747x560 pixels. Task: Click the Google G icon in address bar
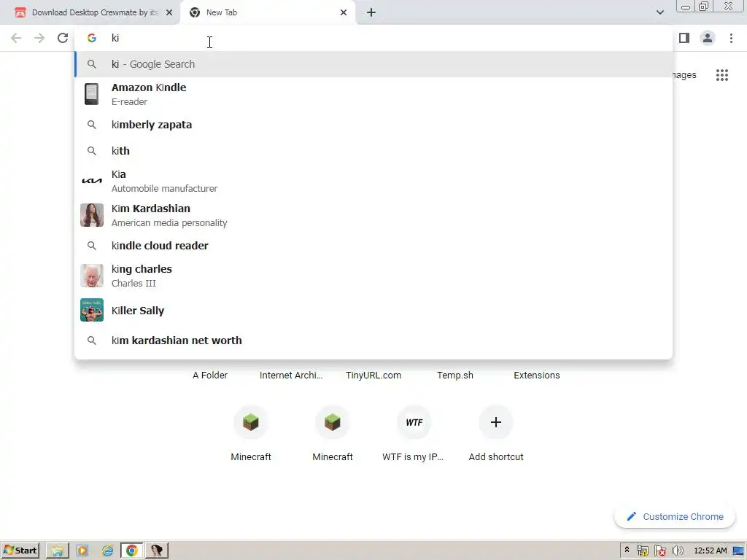point(91,38)
